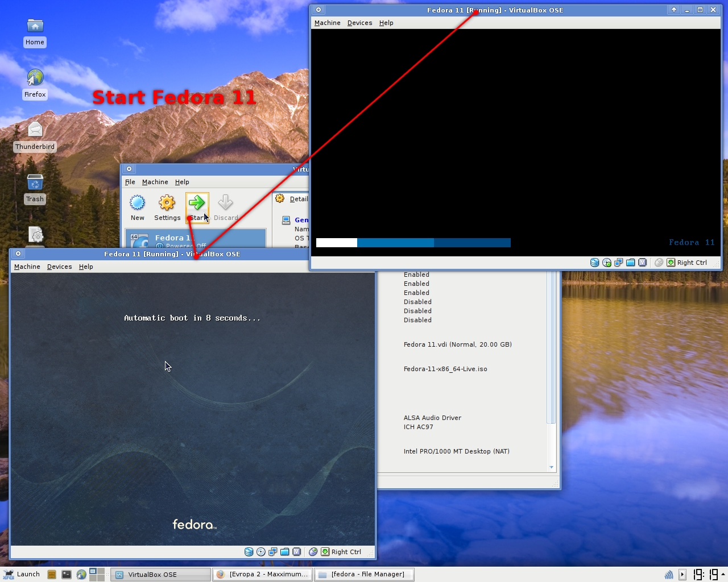
Task: Open Devices menu in lower Fedora 11 boot window
Action: tap(60, 267)
